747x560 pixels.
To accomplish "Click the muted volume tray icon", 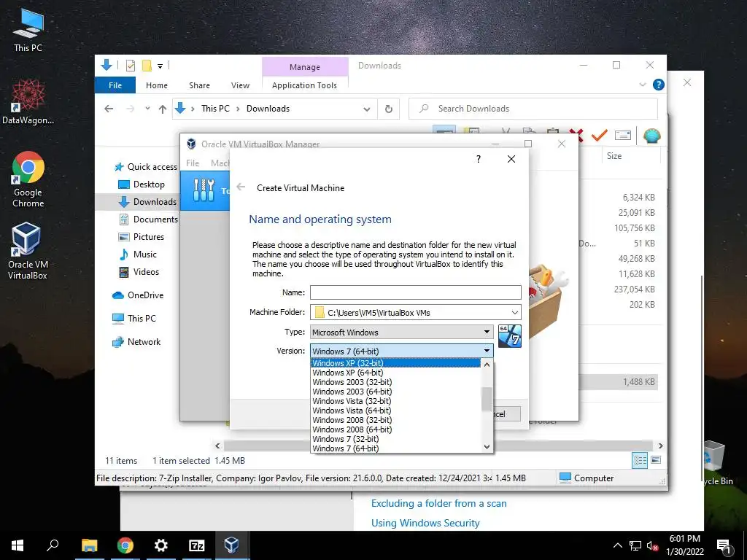I will (652, 545).
